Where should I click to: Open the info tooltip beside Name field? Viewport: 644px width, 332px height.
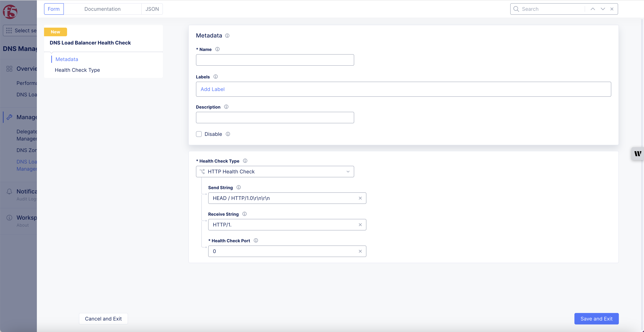click(217, 49)
